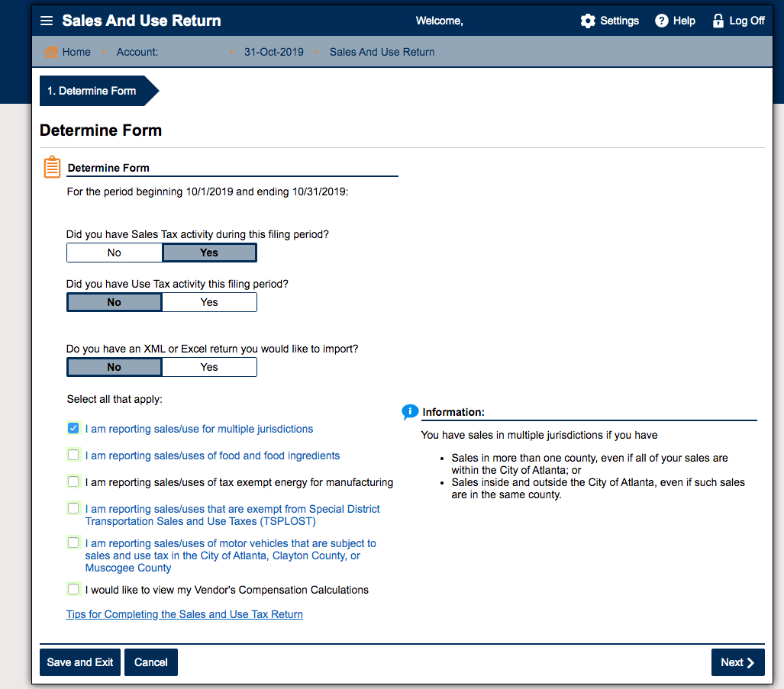
Task: Click the Settings label in header
Action: coord(619,21)
